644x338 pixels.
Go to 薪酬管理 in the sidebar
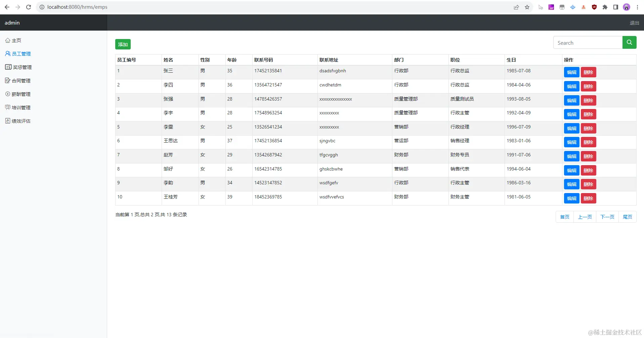tap(18, 94)
